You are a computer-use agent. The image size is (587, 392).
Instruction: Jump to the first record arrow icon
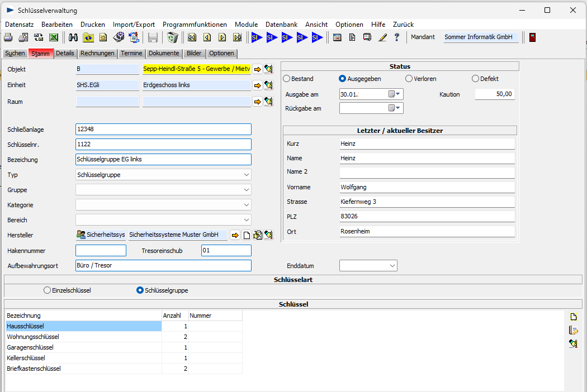[x=192, y=37]
